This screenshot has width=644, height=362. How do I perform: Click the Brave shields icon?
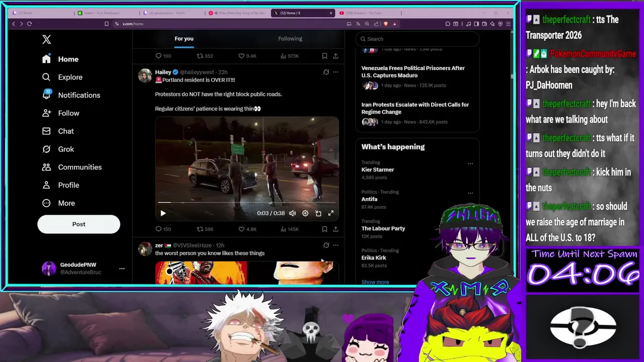(x=385, y=24)
